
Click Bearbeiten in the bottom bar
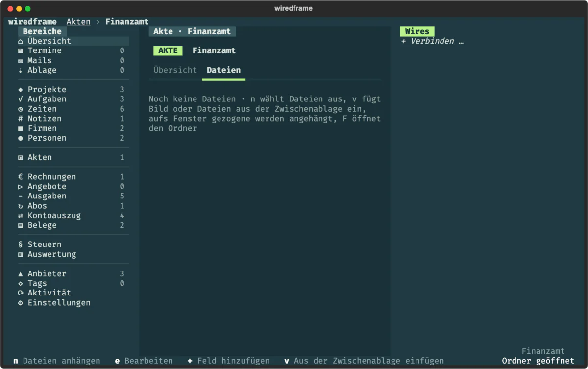pyautogui.click(x=144, y=361)
